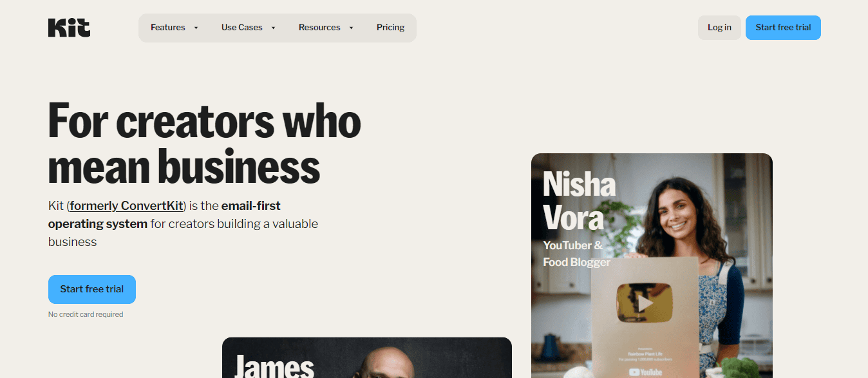The height and width of the screenshot is (378, 868).
Task: Click the YouTuber & Food Blogger caption
Action: 576,254
